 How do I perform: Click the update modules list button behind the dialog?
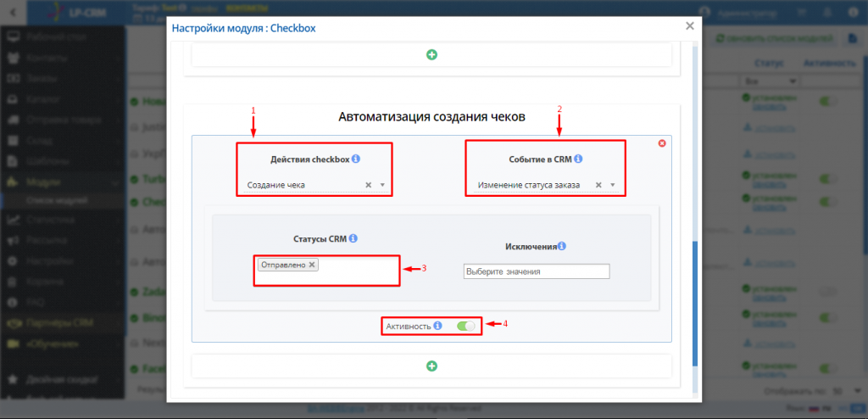coord(774,39)
